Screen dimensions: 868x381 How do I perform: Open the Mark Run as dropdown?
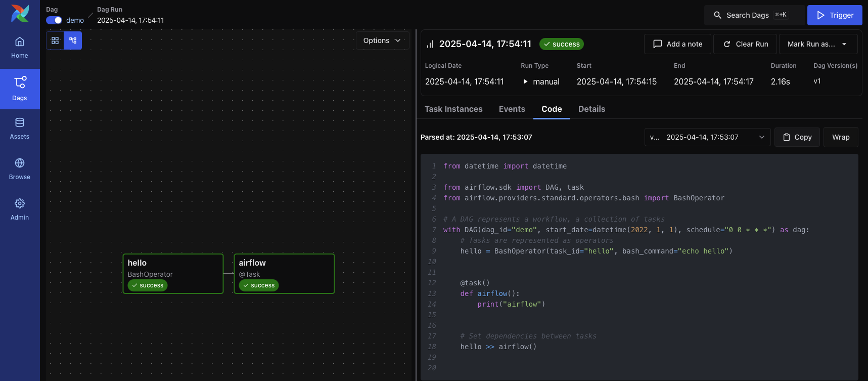coord(817,44)
